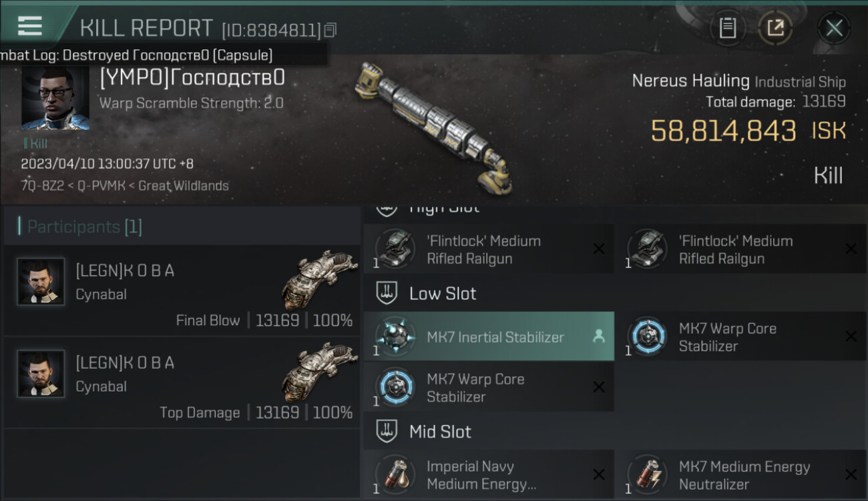Image resolution: width=868 pixels, height=501 pixels.
Task: Close the kill report window
Action: pyautogui.click(x=834, y=28)
